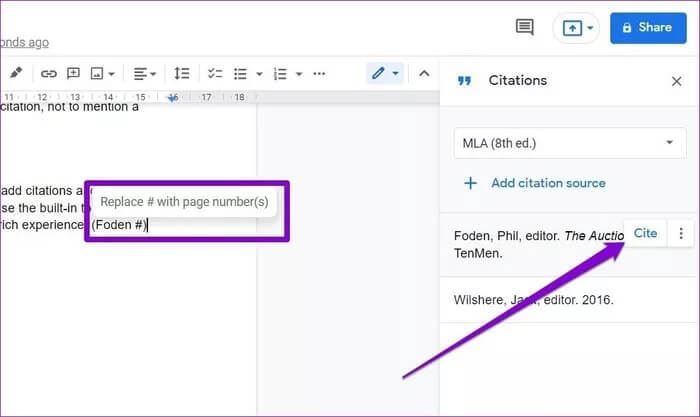Click the bulleted list icon
This screenshot has width=700, height=417.
coord(240,73)
